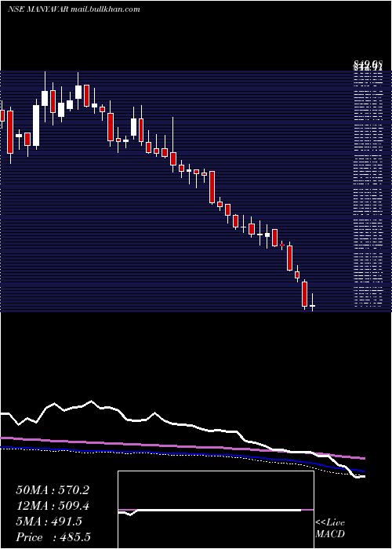Select the 12MA : 509.4 value
Viewport: 392px width, 549px height.
(x=53, y=506)
